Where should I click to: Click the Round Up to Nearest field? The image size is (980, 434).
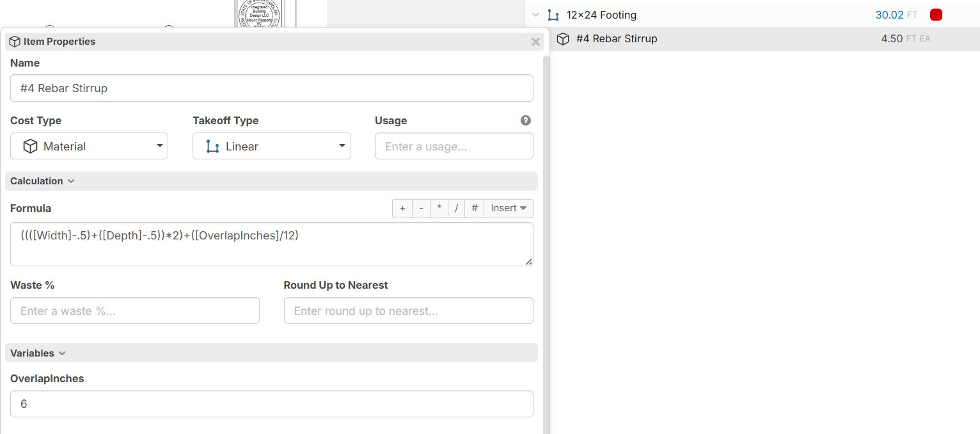click(x=408, y=311)
